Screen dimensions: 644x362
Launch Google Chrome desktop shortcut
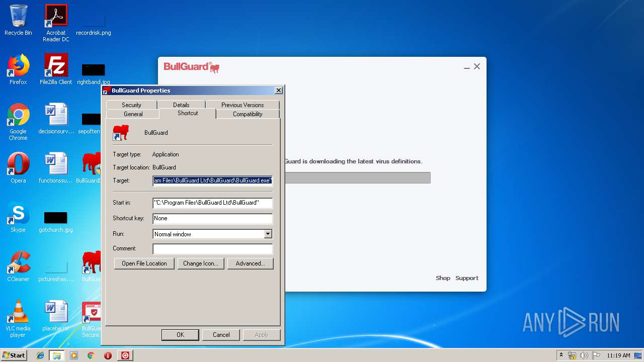18,122
